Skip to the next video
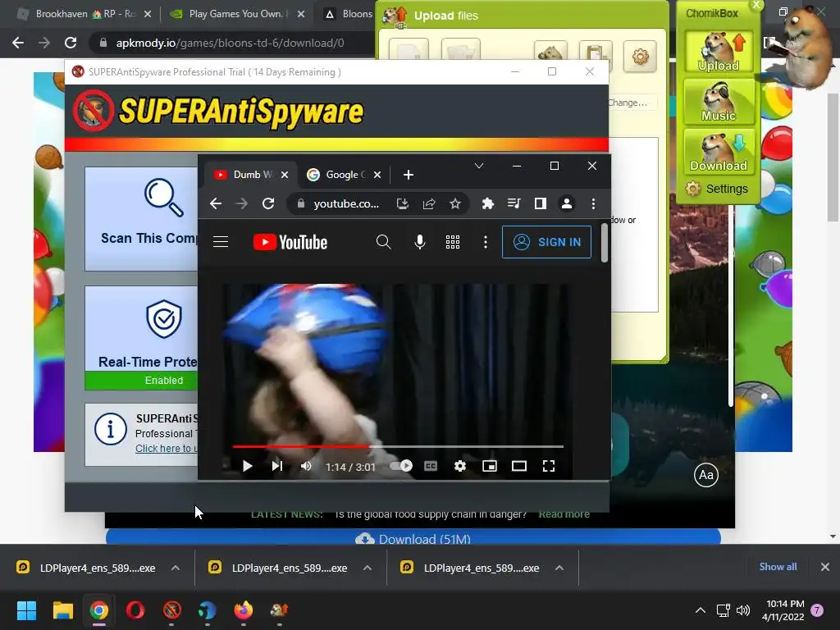Viewport: 840px width, 630px height. [276, 466]
